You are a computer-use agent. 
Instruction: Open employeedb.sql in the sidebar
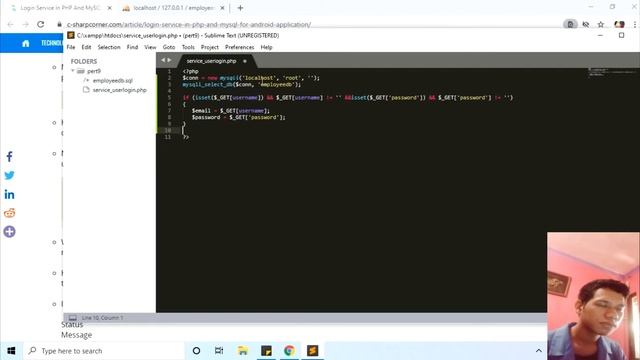[112, 80]
